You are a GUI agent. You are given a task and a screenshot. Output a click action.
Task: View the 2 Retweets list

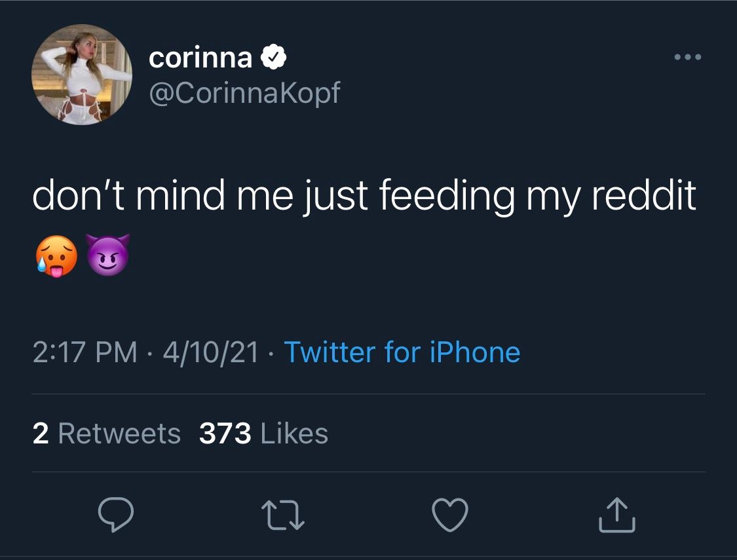tap(106, 433)
